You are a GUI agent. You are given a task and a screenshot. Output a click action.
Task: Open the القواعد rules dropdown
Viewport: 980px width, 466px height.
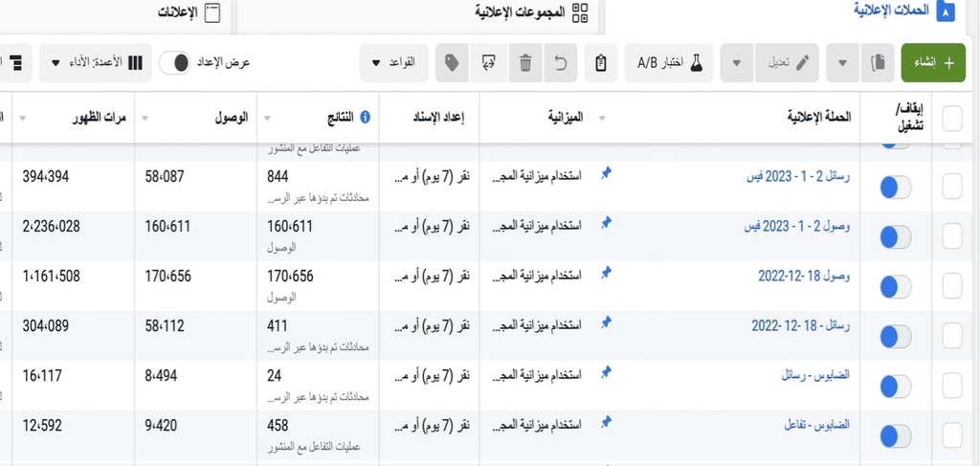393,62
